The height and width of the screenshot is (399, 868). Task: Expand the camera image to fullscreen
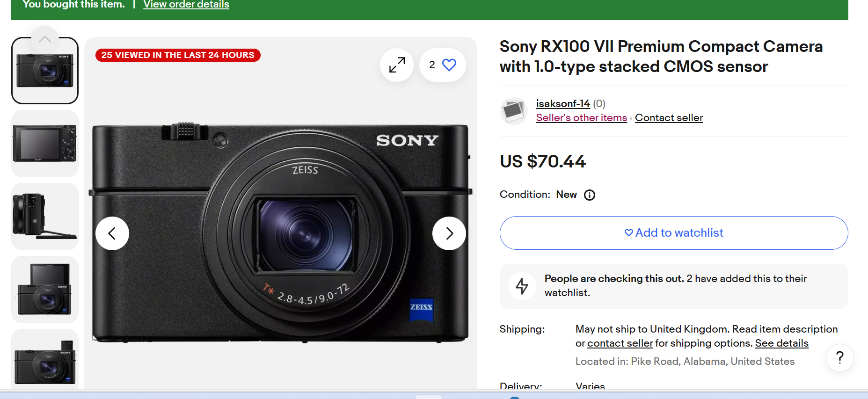point(397,65)
